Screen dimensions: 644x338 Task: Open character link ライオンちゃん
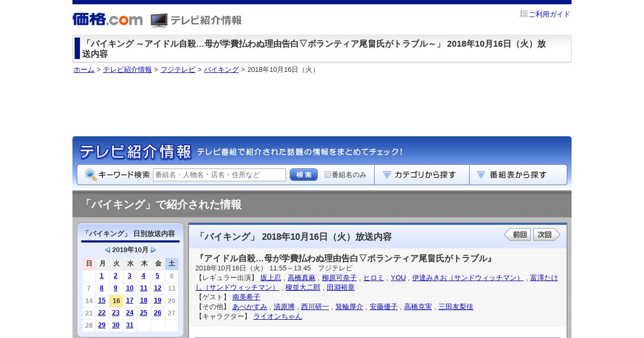(x=277, y=317)
